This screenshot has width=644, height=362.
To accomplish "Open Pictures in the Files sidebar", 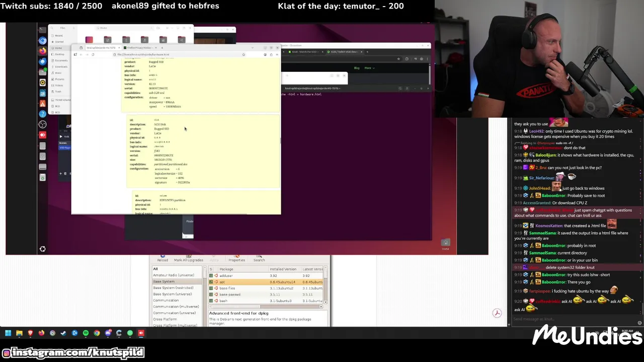I will 60,79.
